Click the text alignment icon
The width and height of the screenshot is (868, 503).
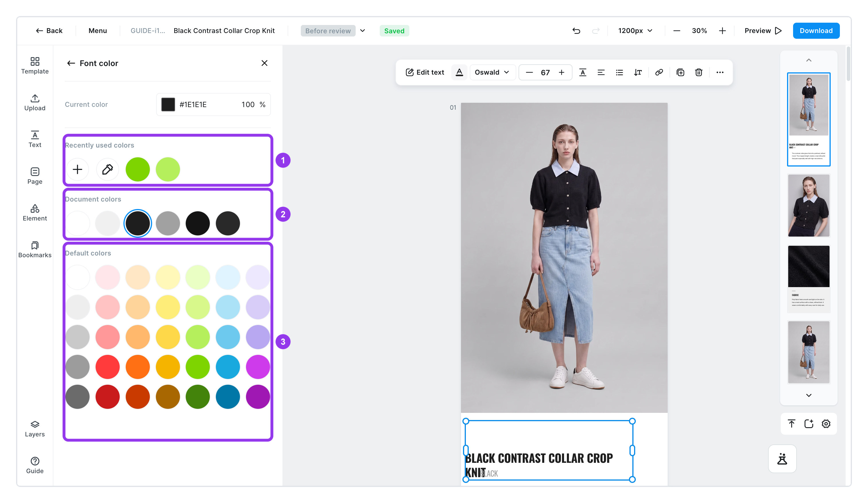tap(601, 72)
